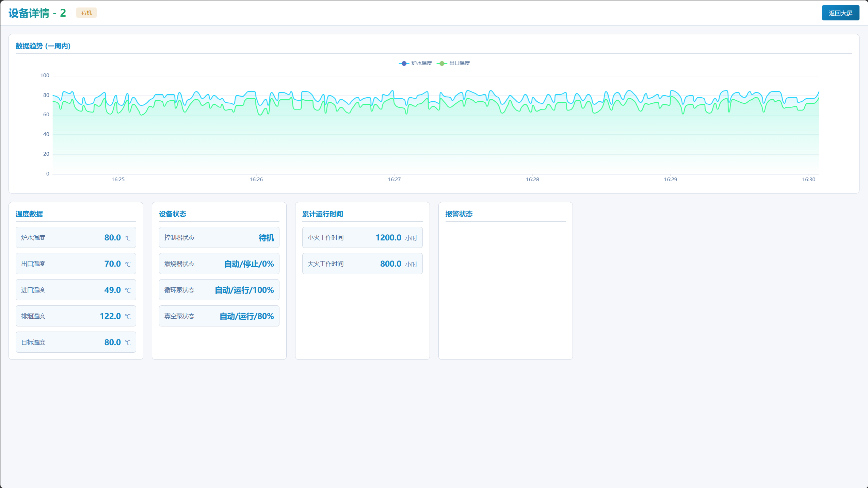Click the 小火工作时间 1200.0 小时 row

[x=362, y=237]
